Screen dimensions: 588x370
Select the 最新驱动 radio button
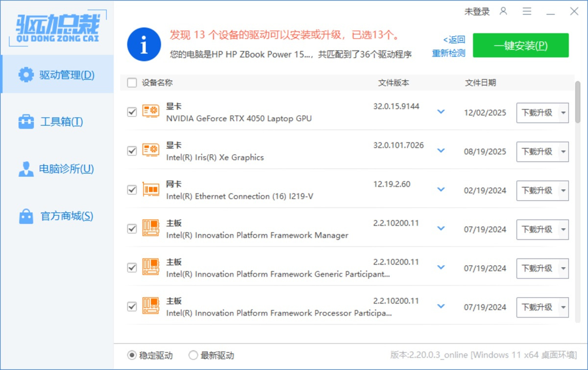[x=194, y=355]
